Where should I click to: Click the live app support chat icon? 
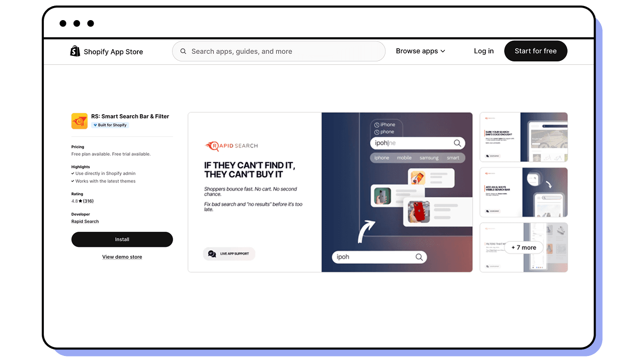212,254
